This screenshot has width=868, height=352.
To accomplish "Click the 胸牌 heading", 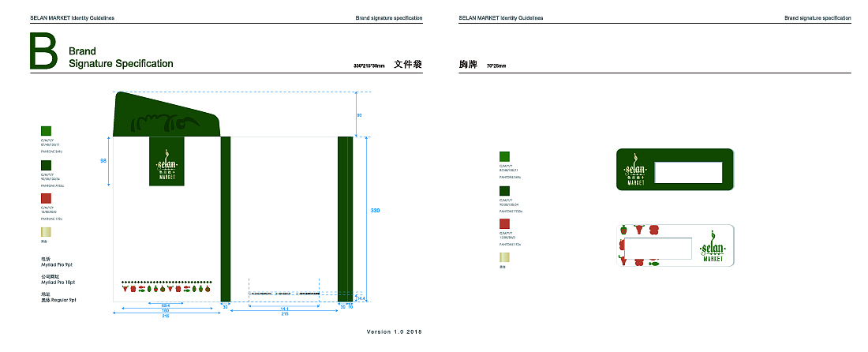I will [x=468, y=64].
